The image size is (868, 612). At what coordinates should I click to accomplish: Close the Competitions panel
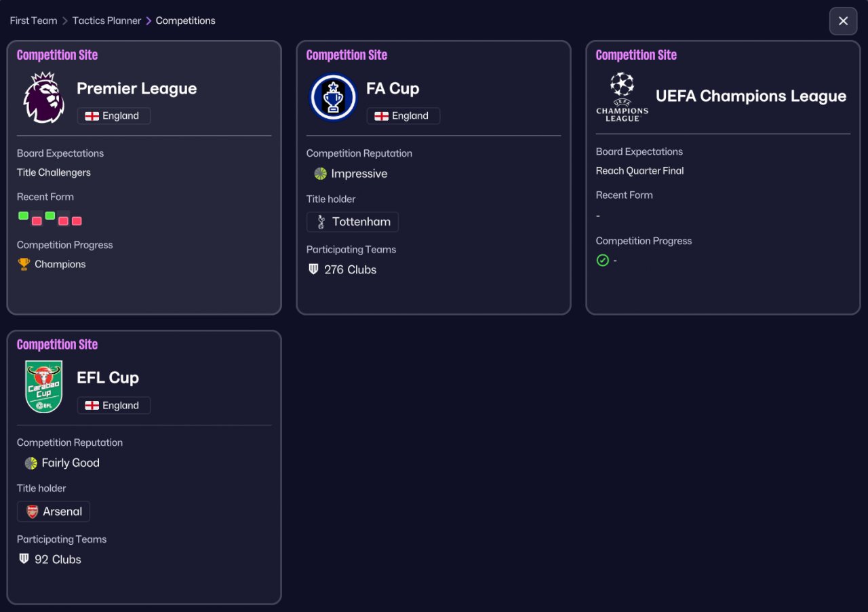[843, 21]
